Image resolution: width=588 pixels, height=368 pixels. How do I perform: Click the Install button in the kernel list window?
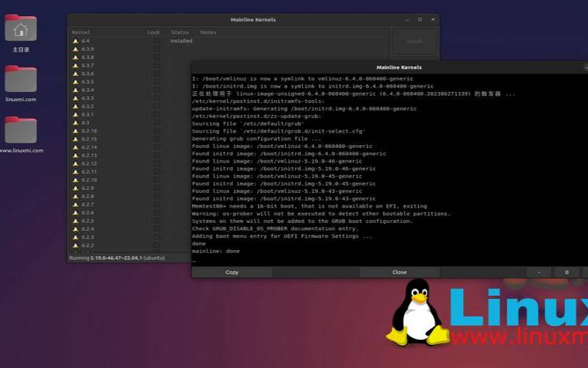click(414, 41)
